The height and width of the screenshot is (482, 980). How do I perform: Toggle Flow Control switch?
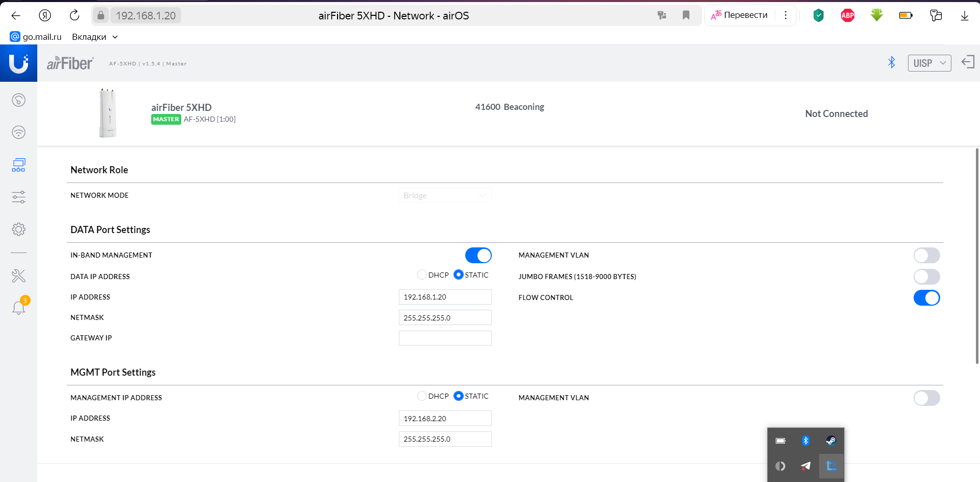click(x=926, y=297)
